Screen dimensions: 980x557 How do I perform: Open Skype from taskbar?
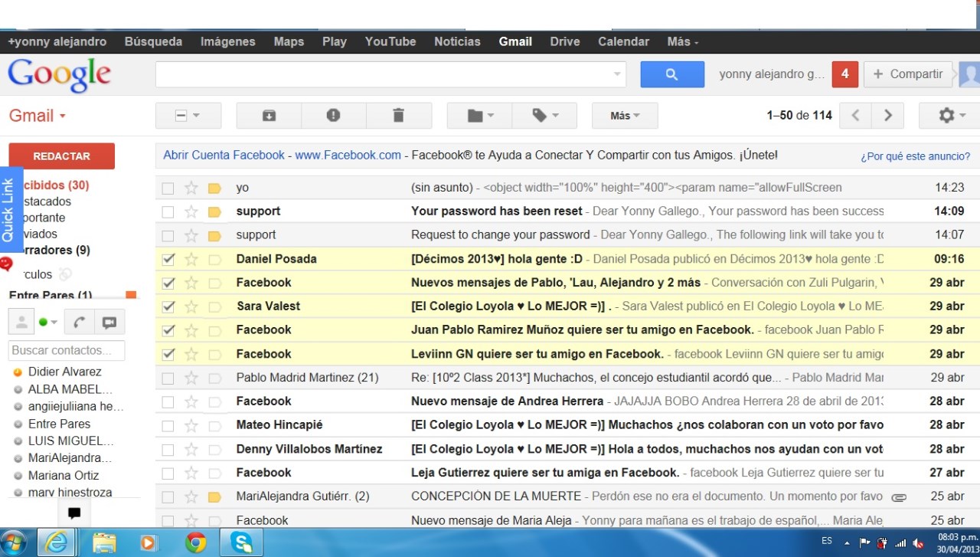(242, 543)
